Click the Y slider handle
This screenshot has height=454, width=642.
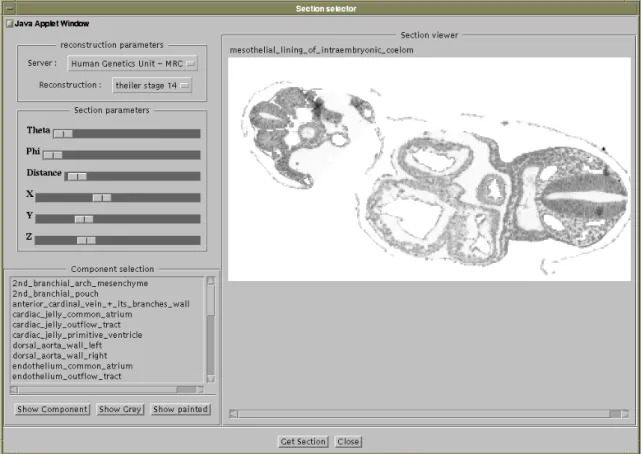point(84,219)
